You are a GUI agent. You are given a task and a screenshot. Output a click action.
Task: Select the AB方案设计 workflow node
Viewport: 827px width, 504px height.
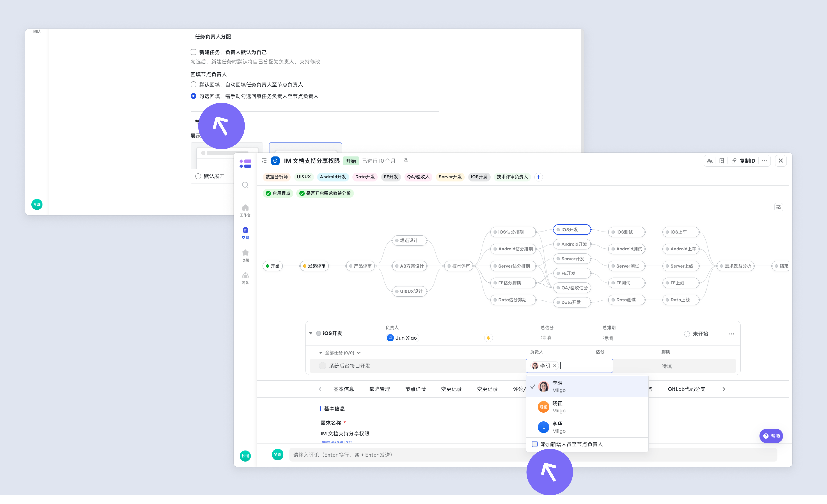point(409,266)
